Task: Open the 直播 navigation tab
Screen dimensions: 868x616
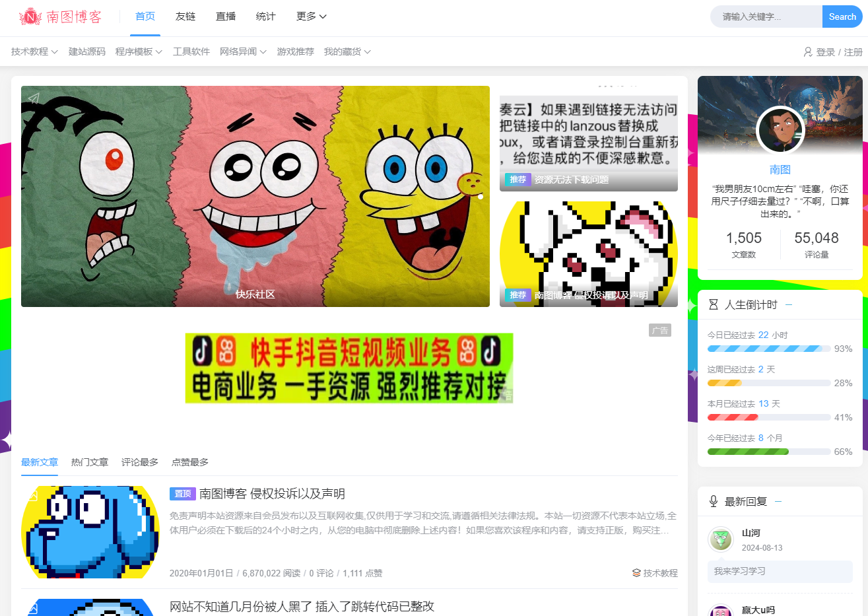Action: (226, 17)
